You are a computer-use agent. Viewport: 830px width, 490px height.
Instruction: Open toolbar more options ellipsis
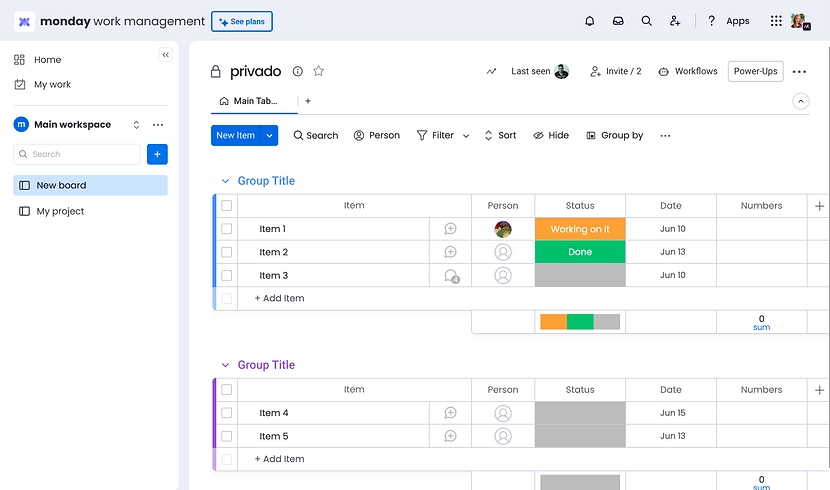click(665, 135)
